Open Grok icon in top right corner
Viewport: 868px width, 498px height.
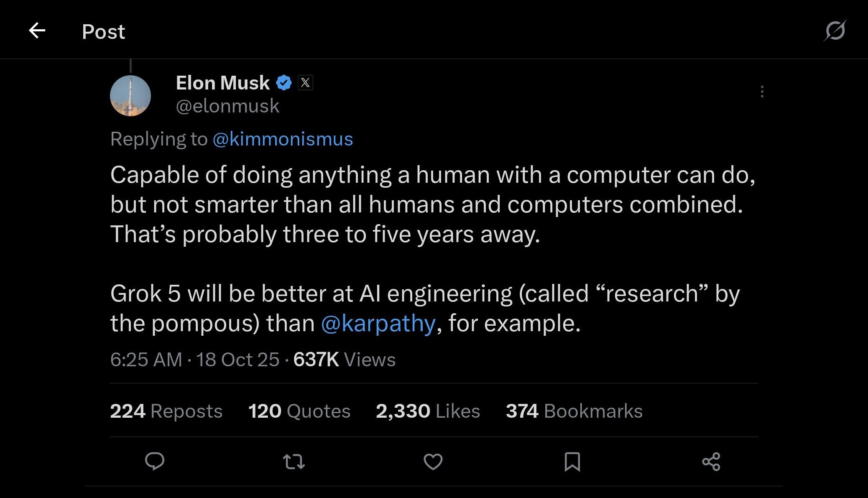pos(835,31)
